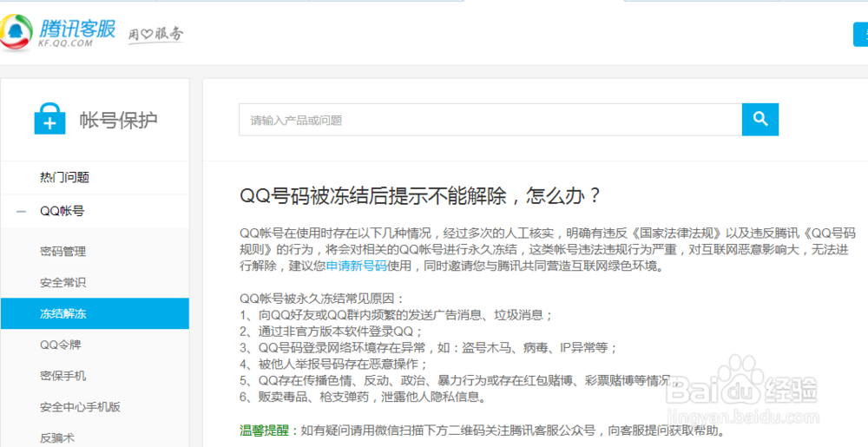Collapse the QQ帐号 section minus sign

click(x=22, y=211)
